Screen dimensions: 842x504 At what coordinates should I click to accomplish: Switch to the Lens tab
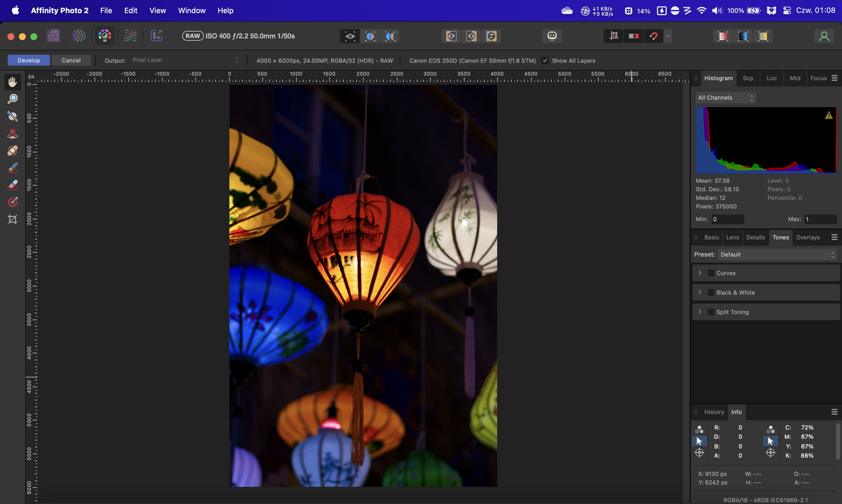tap(732, 237)
